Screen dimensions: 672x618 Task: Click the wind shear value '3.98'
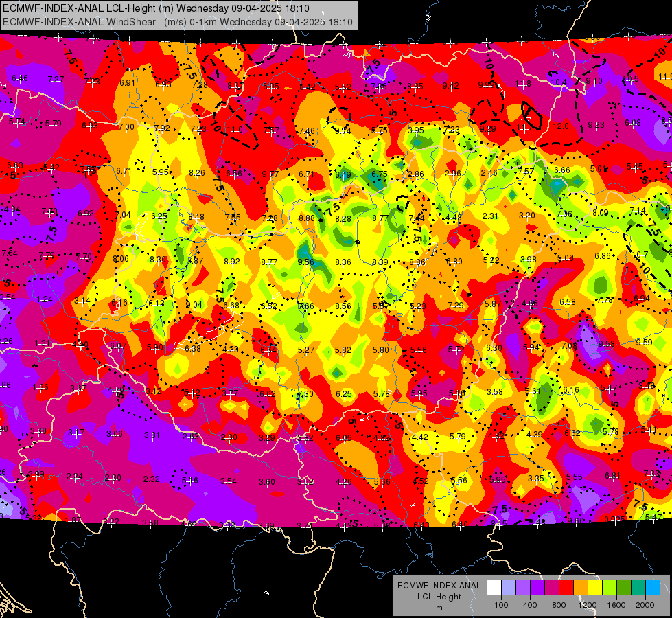(528, 259)
